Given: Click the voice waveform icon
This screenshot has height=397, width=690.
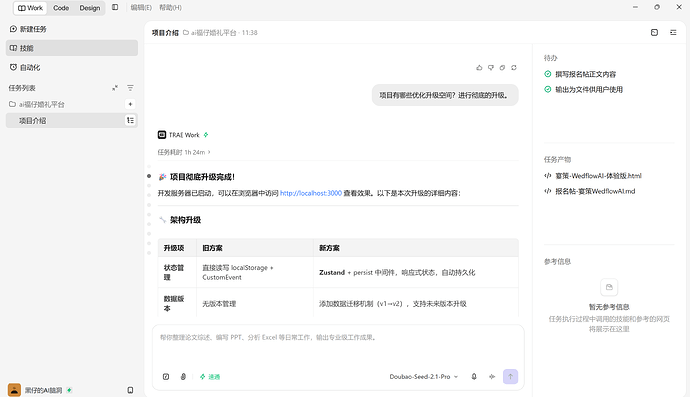Looking at the screenshot, I should click(492, 377).
